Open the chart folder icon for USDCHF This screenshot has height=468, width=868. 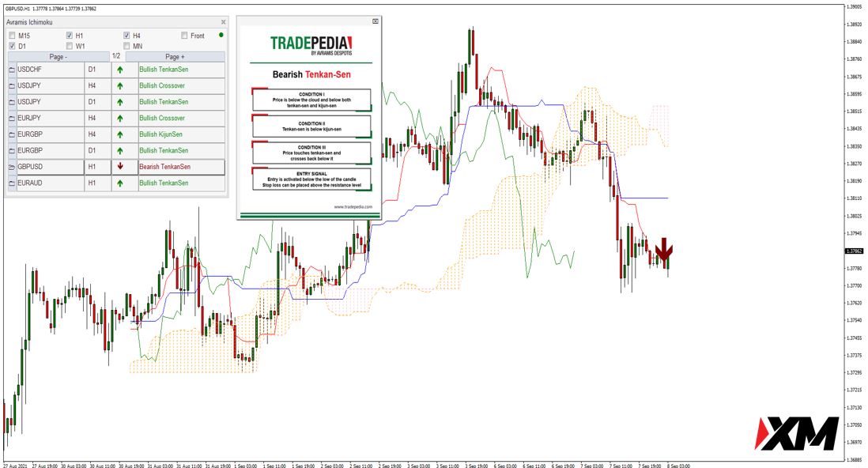12,70
